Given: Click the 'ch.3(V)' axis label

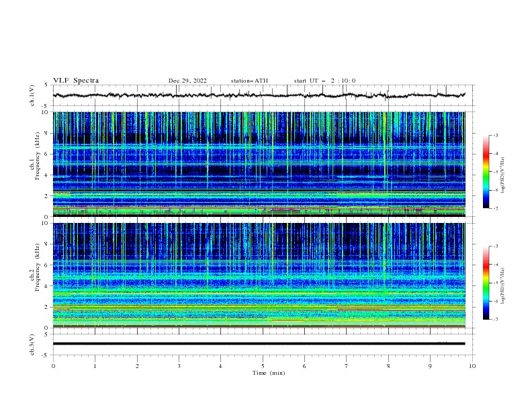Looking at the screenshot, I should click(32, 345).
